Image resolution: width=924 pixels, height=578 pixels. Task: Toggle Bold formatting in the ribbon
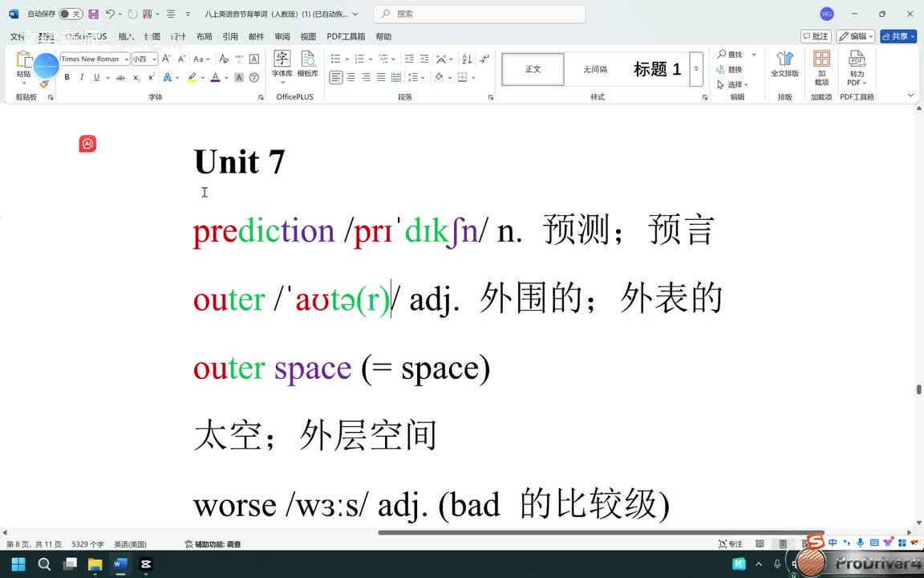click(67, 77)
